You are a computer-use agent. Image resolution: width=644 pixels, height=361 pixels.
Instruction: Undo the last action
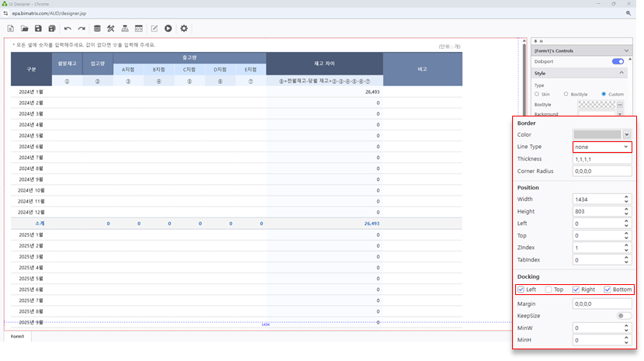click(68, 29)
